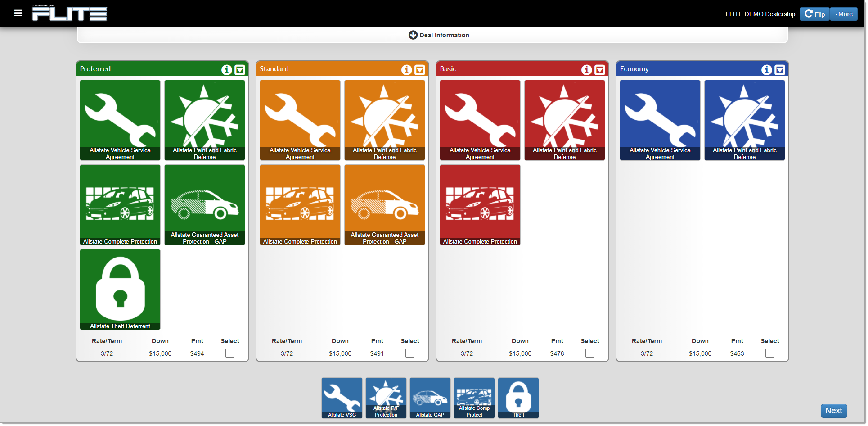Open Standard package info icon

(x=407, y=70)
